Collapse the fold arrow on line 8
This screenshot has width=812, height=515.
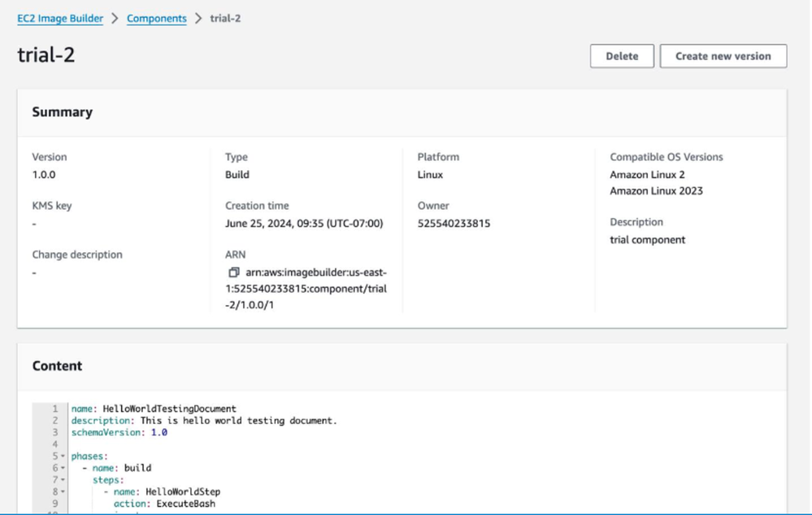tap(63, 491)
